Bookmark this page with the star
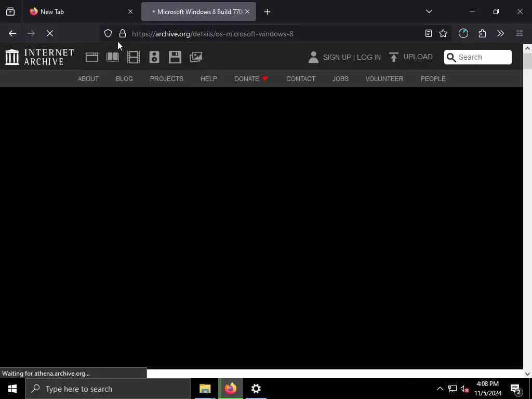532x399 pixels. pyautogui.click(x=443, y=33)
